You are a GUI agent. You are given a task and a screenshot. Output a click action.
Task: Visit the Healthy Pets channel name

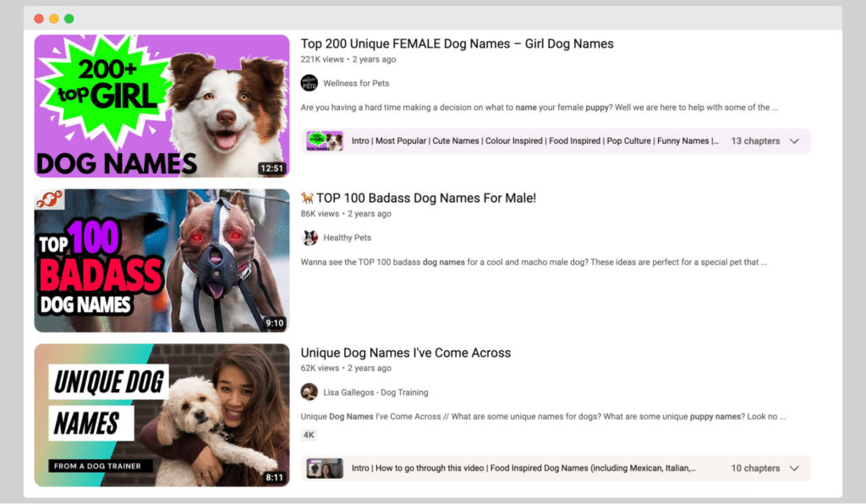(347, 238)
